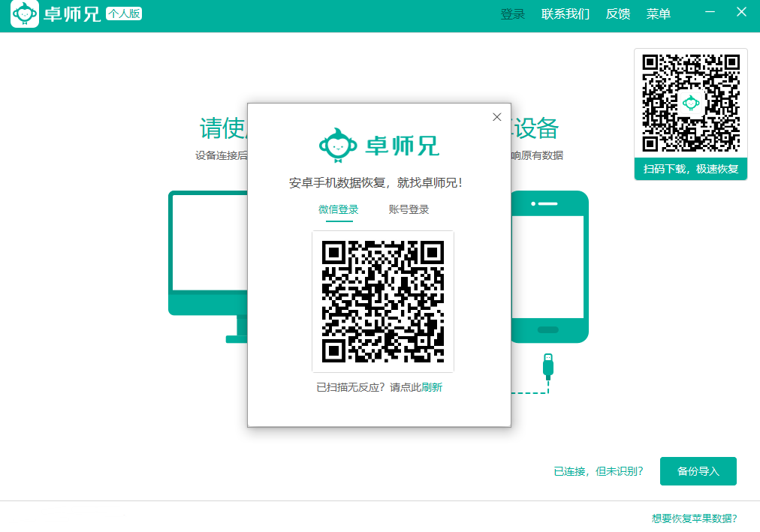This screenshot has height=532, width=760.
Task: Click the 个人版 edition badge
Action: tap(124, 14)
